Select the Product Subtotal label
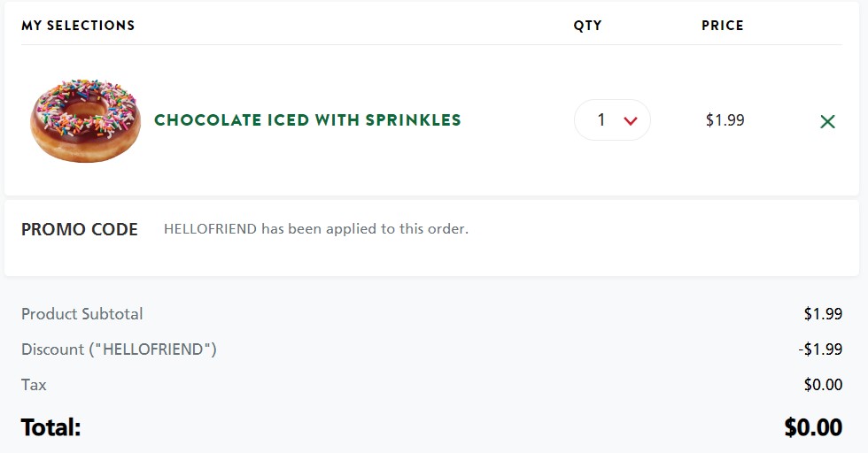This screenshot has height=453, width=868. (x=81, y=314)
